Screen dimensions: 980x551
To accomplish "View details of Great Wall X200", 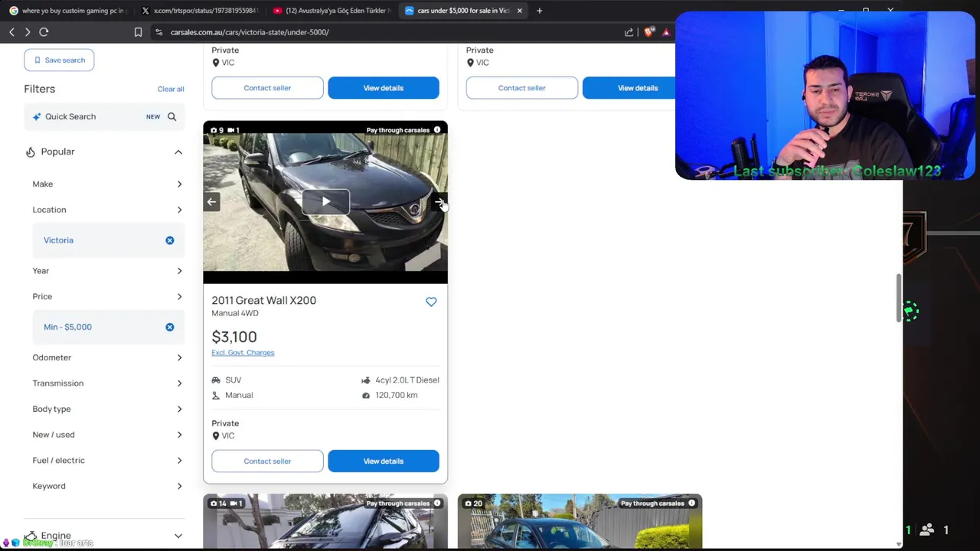I will (x=384, y=461).
